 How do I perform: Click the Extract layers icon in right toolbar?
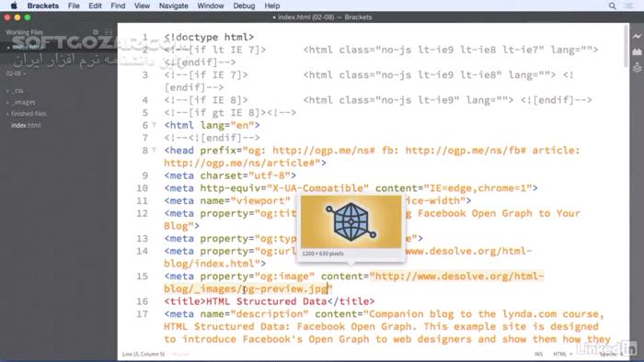[x=637, y=67]
